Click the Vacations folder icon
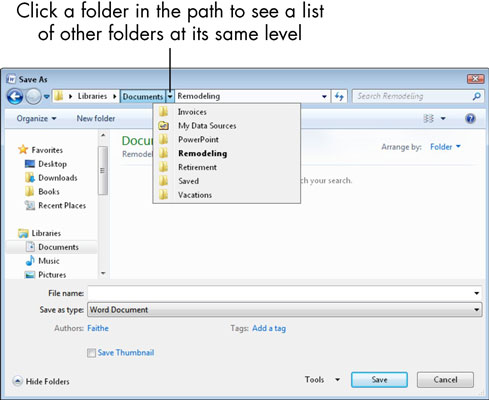Viewport: 489px width, 400px height. (163, 195)
